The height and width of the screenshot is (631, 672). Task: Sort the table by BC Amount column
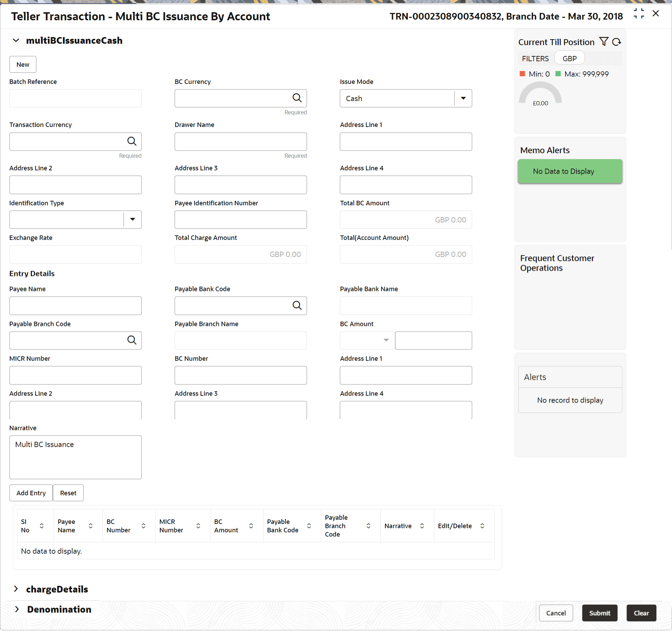[251, 526]
